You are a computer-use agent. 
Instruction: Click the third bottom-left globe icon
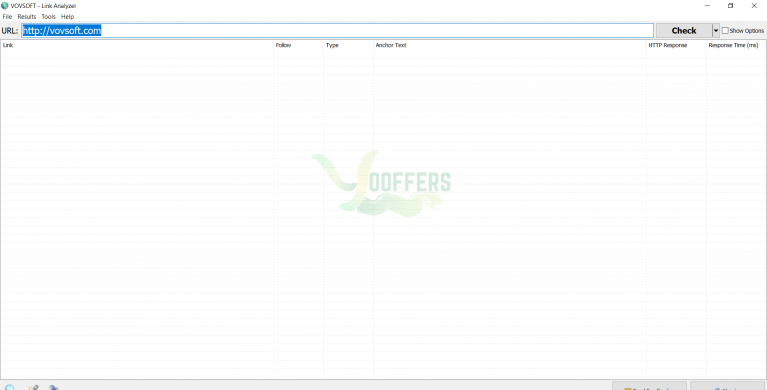[x=54, y=387]
